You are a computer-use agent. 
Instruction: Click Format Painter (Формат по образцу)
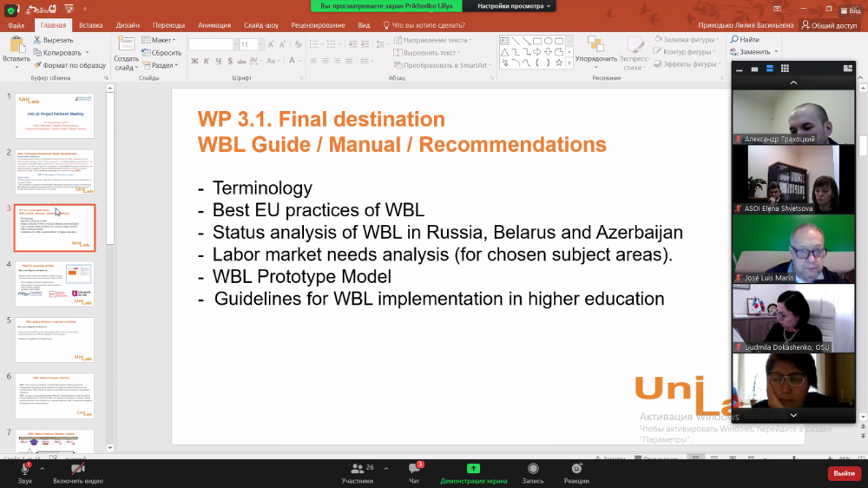(x=69, y=65)
